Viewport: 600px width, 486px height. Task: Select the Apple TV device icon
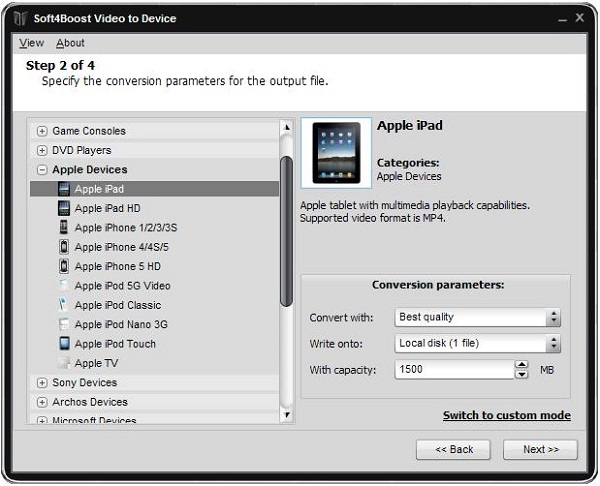(65, 363)
